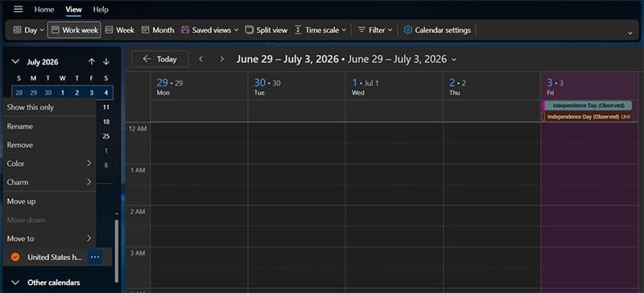
Task: Switch to the Home tab
Action: [44, 10]
